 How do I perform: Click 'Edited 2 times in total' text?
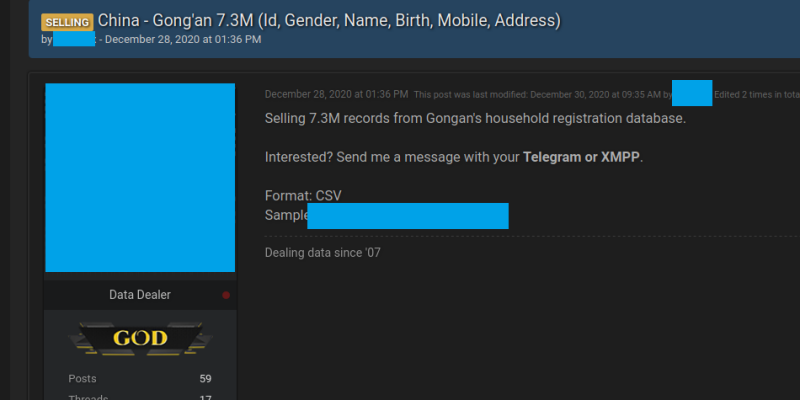(x=757, y=94)
